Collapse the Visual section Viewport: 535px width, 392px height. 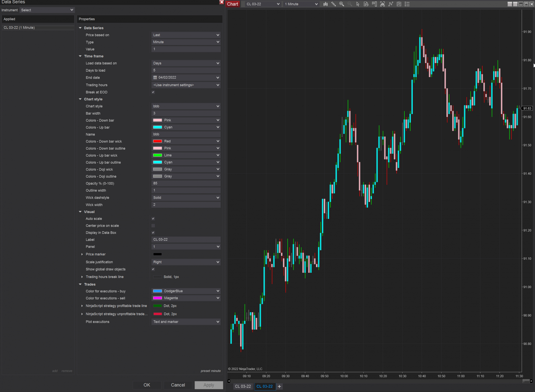(x=80, y=212)
